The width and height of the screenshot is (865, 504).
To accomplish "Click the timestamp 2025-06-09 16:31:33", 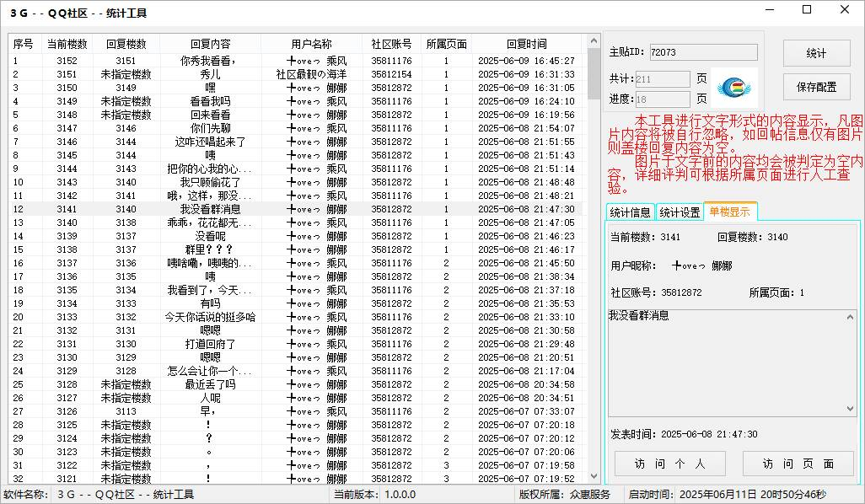I will 526,74.
